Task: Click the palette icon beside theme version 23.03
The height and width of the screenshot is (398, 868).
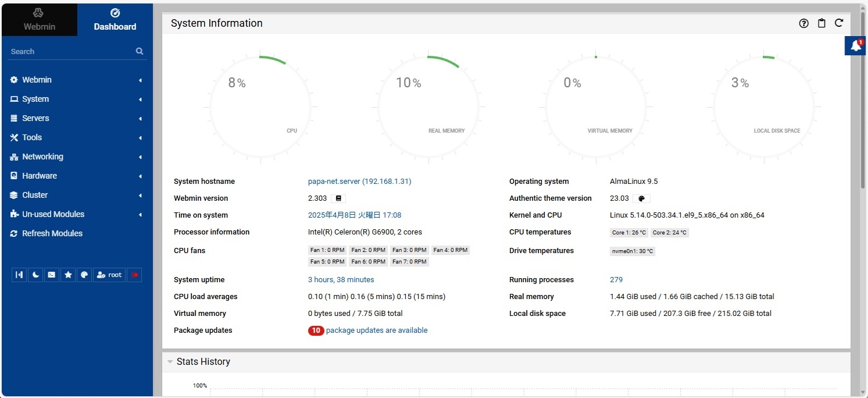Action: (x=641, y=198)
